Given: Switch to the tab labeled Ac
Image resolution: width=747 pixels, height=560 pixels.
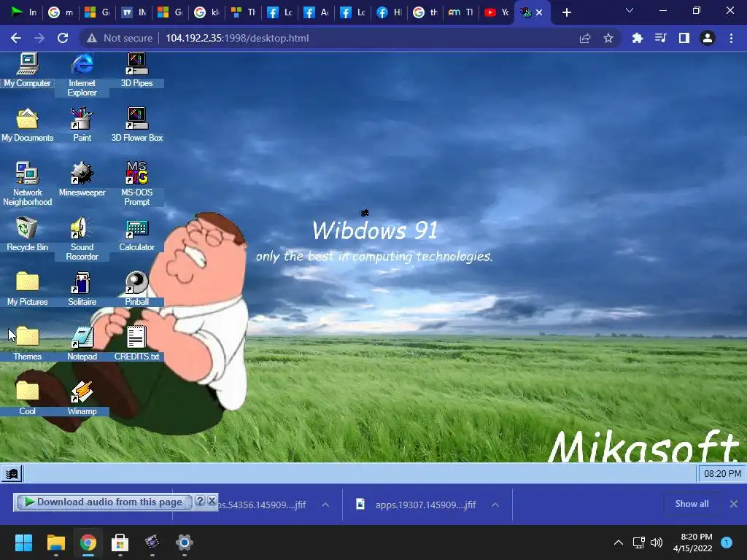Looking at the screenshot, I should [x=317, y=12].
